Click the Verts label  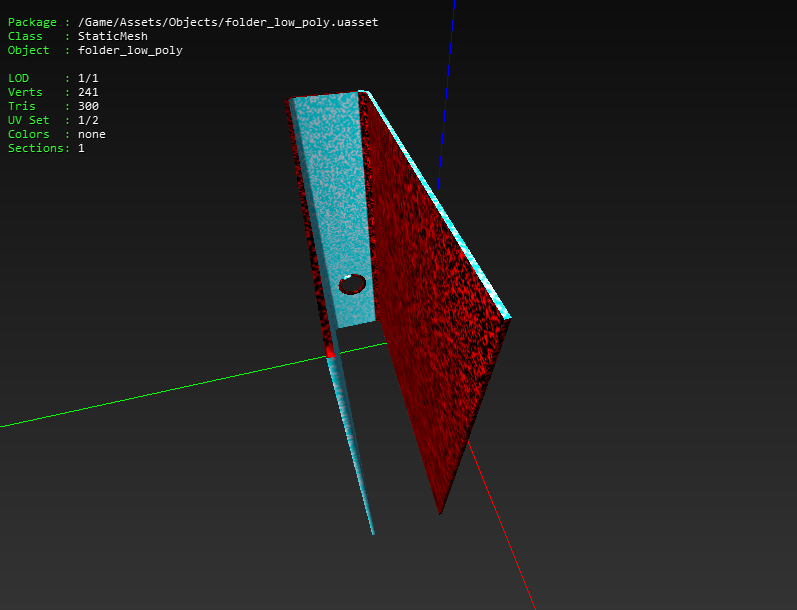tap(25, 92)
